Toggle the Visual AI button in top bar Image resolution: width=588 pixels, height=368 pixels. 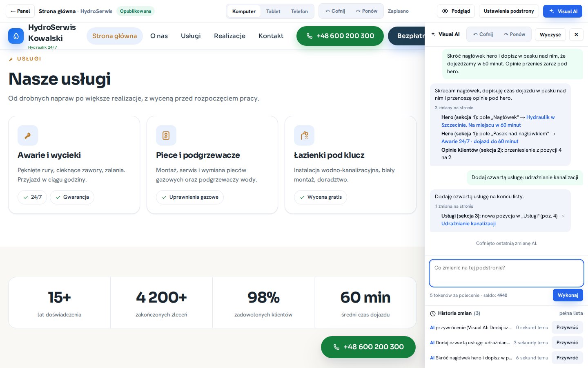(563, 11)
